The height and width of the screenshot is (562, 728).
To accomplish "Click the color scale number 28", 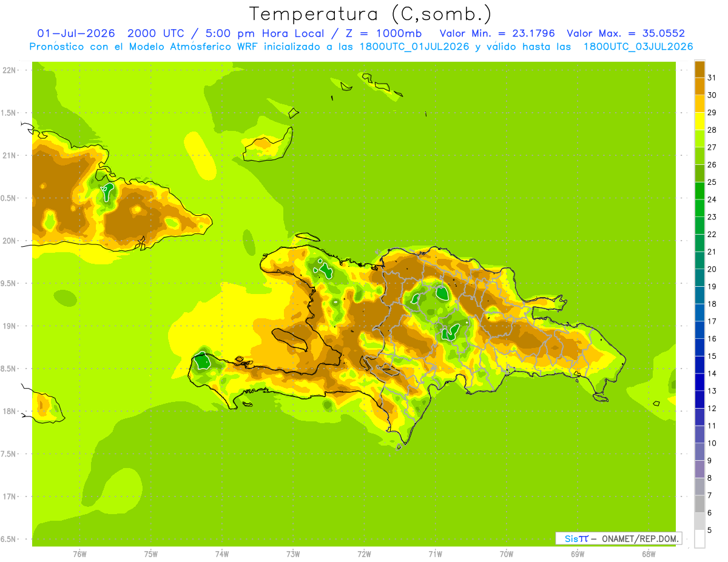I will click(x=712, y=130).
